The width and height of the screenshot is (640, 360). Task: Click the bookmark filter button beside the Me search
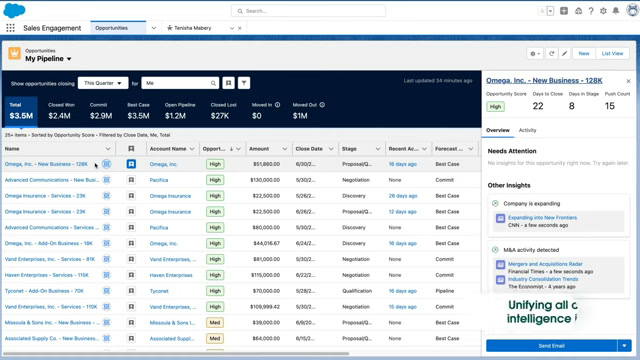(x=229, y=83)
